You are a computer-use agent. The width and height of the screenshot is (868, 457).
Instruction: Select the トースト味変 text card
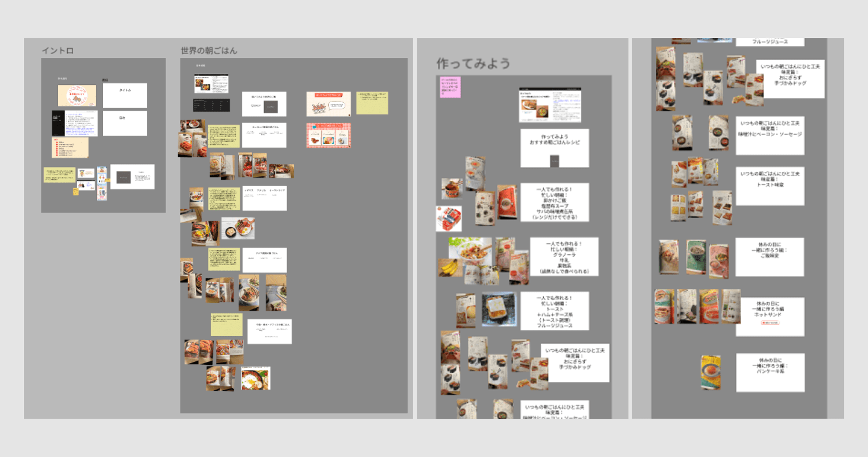tap(770, 186)
